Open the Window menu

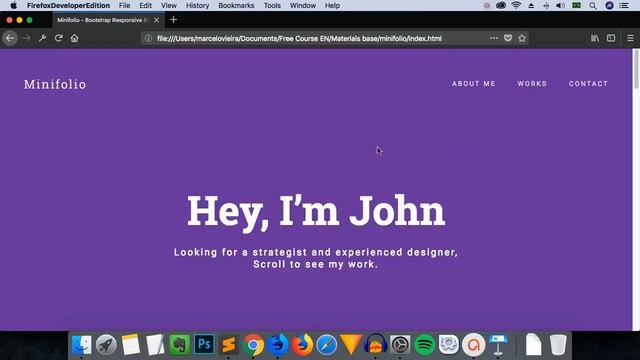tap(303, 5)
